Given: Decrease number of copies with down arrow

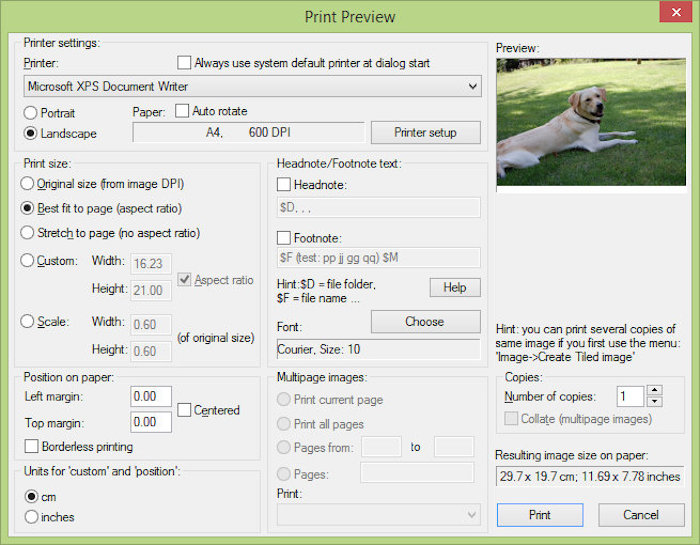Looking at the screenshot, I should tap(655, 401).
